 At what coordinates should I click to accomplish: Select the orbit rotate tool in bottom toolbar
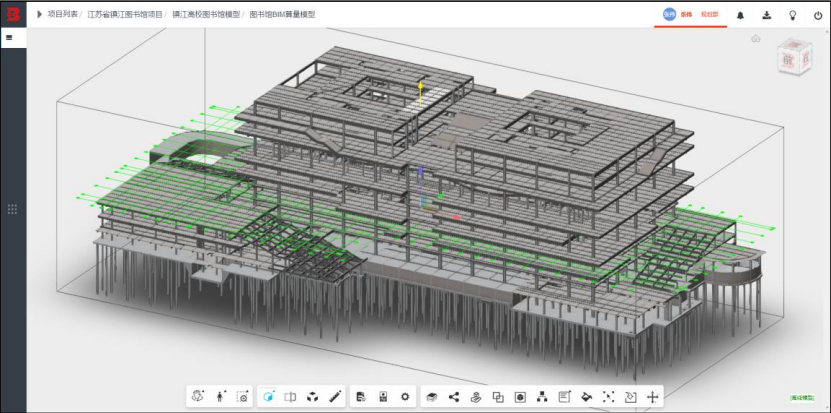[x=198, y=396]
